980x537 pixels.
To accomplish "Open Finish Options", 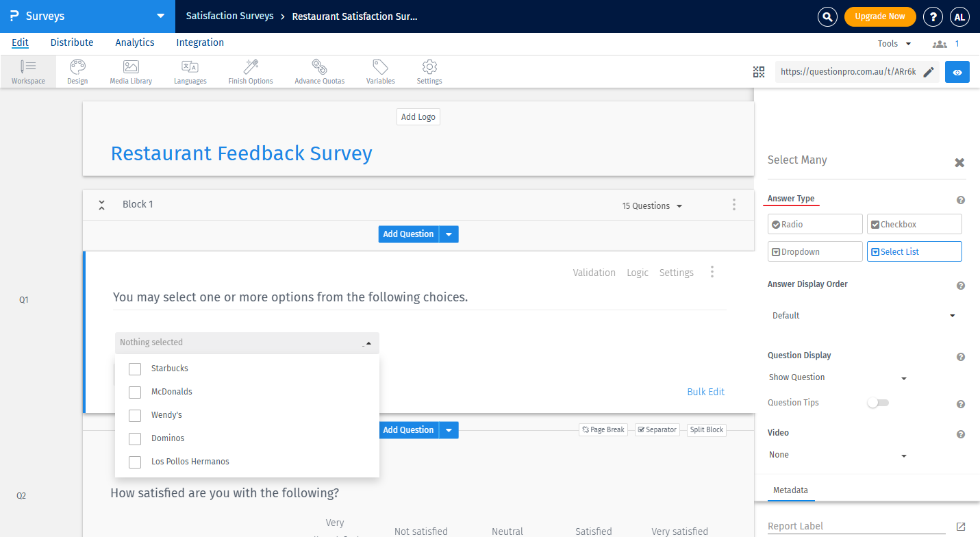I will [250, 71].
